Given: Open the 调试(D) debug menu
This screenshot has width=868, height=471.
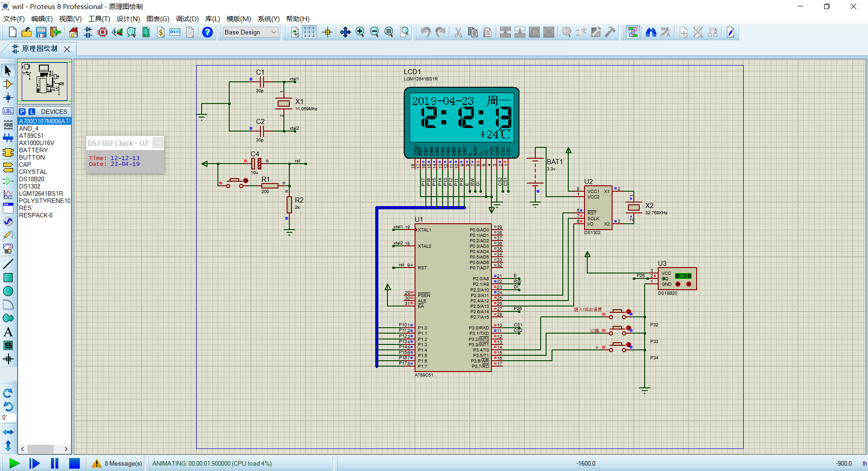Looking at the screenshot, I should pyautogui.click(x=187, y=19).
